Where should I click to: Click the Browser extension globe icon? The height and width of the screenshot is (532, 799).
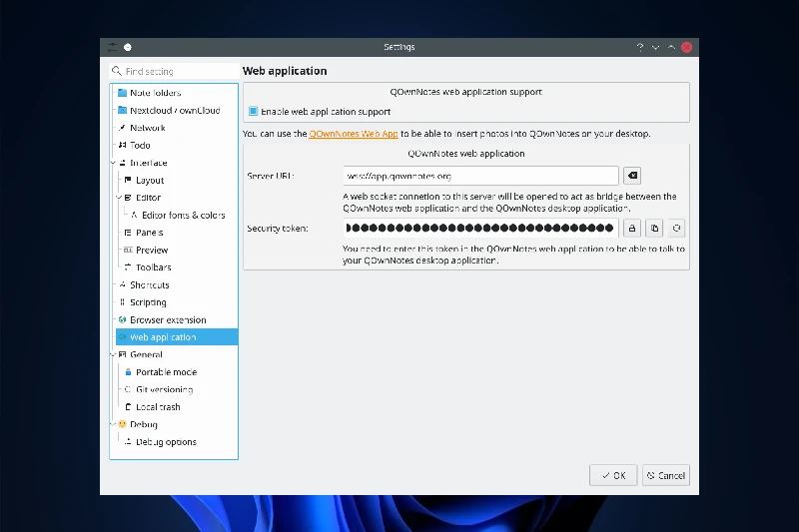point(122,319)
